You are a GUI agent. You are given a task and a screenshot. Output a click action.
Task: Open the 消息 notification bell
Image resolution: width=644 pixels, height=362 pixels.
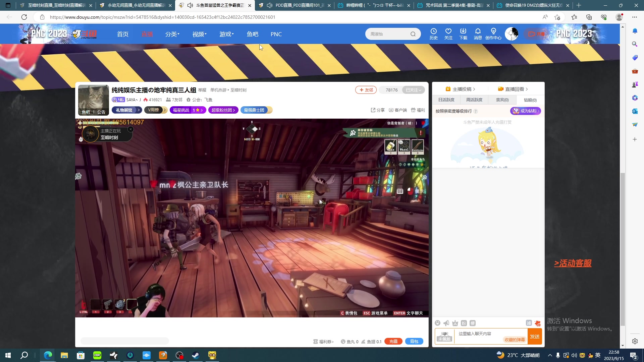point(478,34)
